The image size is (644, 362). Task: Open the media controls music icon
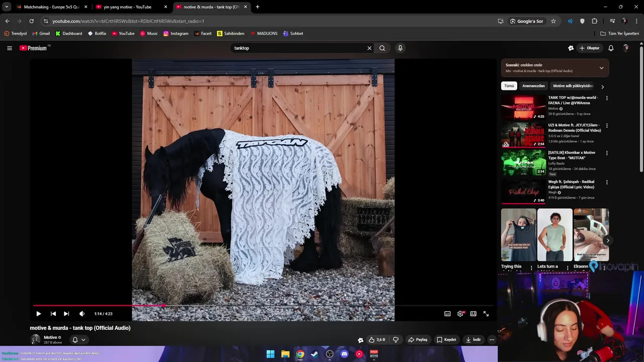[x=612, y=21]
